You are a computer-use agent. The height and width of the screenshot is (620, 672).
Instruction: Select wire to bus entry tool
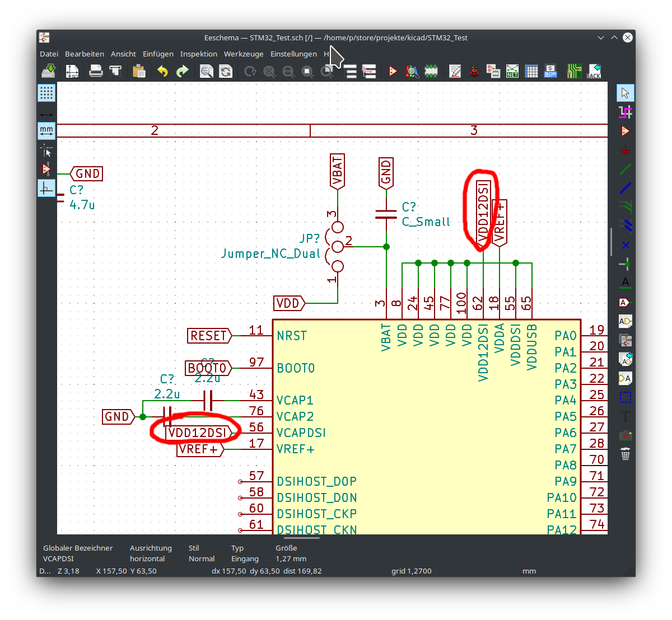coord(626,207)
